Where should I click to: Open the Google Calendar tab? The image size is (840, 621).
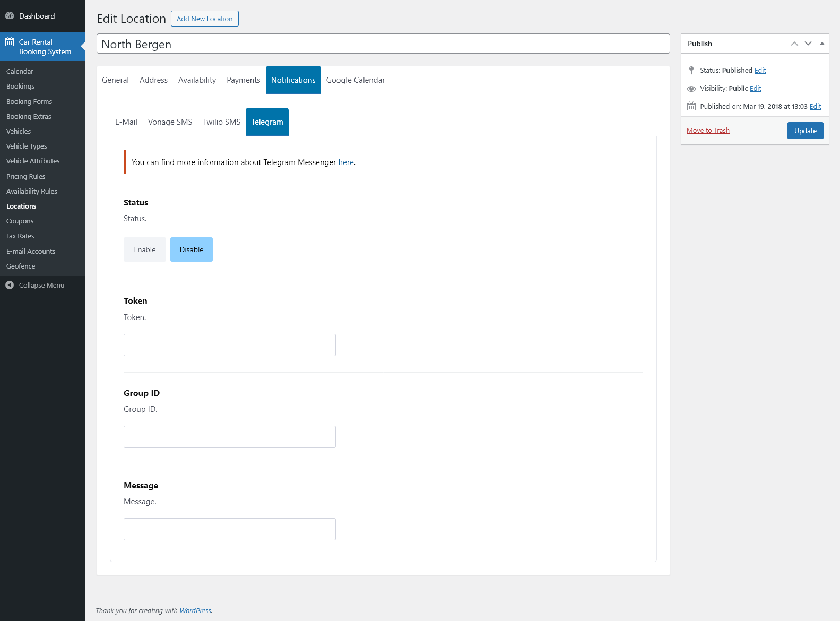coord(356,80)
